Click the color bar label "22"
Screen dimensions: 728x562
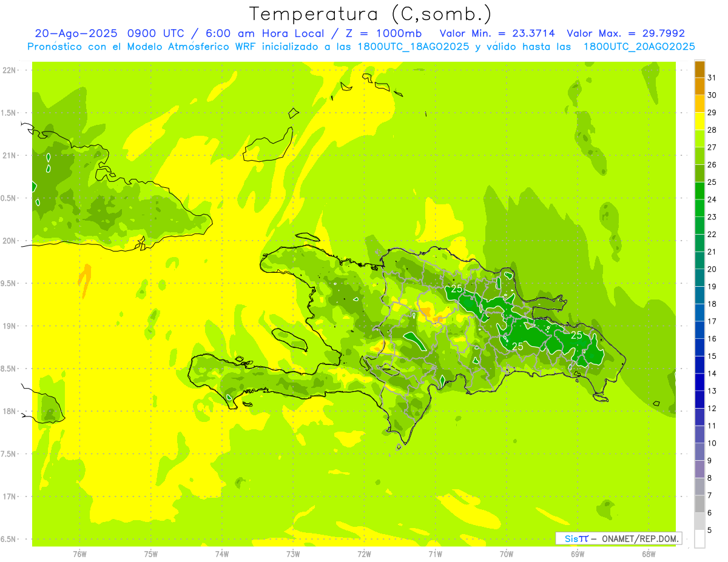click(712, 234)
